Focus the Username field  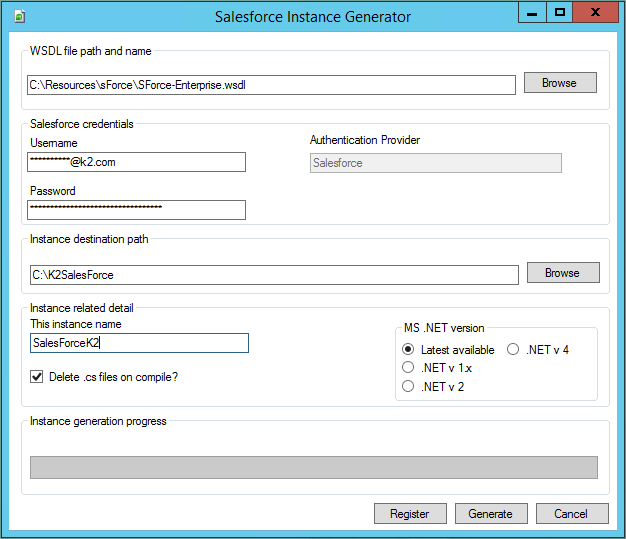pos(137,162)
